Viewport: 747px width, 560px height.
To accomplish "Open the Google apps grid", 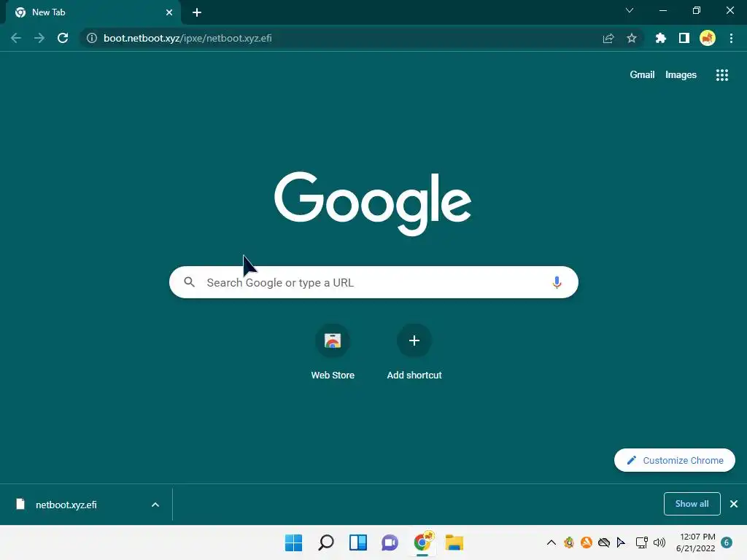I will (x=722, y=75).
